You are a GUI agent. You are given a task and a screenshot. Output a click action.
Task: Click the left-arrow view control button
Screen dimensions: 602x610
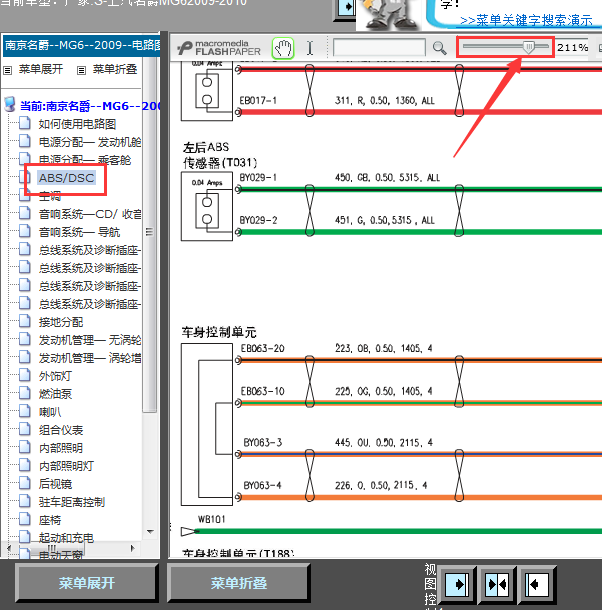click(x=537, y=584)
